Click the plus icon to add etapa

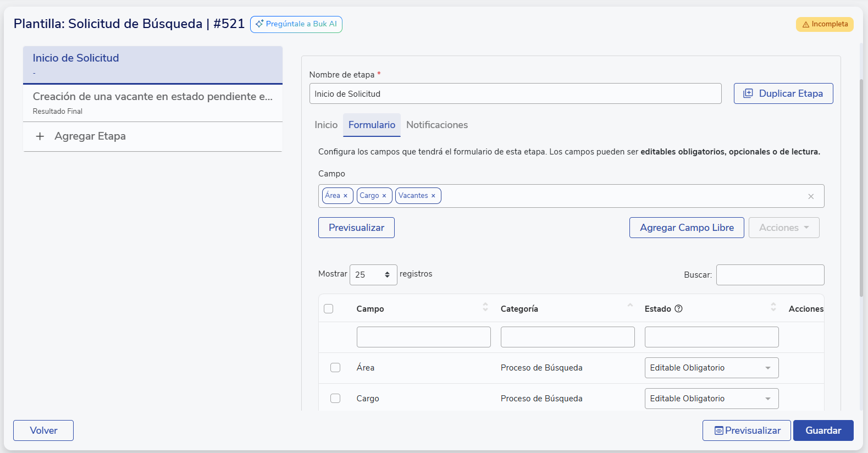click(x=40, y=136)
